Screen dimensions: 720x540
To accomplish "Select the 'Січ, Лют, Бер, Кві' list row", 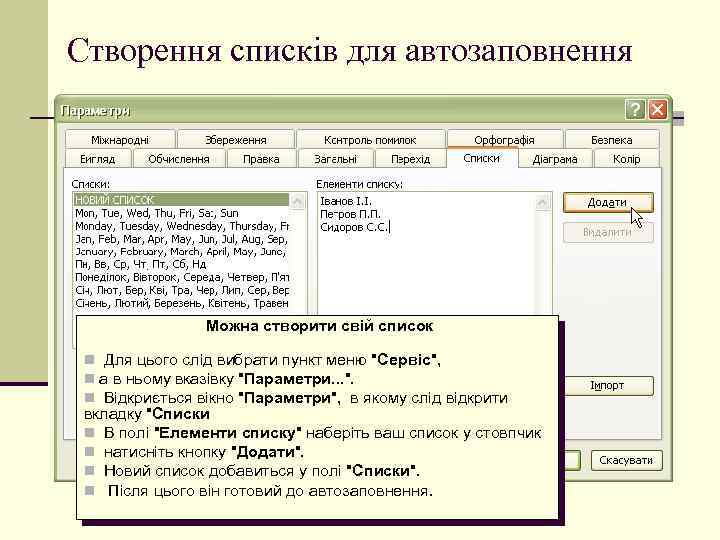I will [181, 290].
